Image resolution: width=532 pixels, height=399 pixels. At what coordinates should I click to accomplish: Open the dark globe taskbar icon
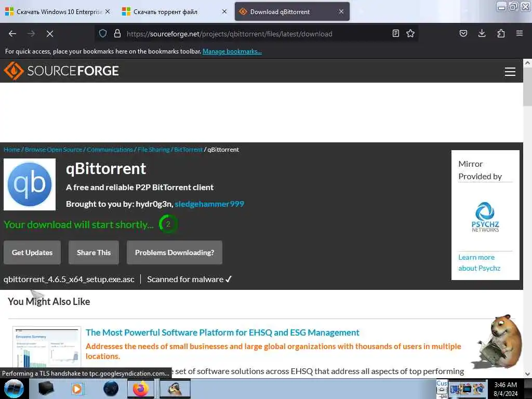click(111, 389)
